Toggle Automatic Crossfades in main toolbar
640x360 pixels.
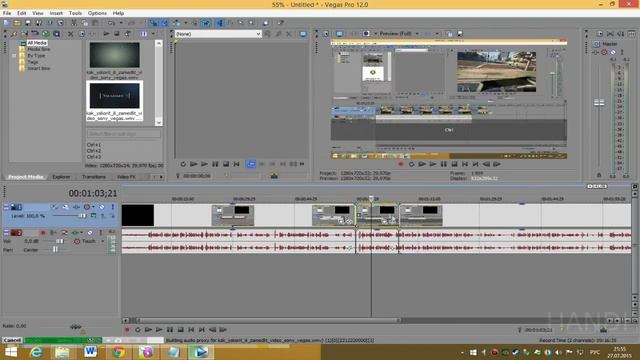164,23
